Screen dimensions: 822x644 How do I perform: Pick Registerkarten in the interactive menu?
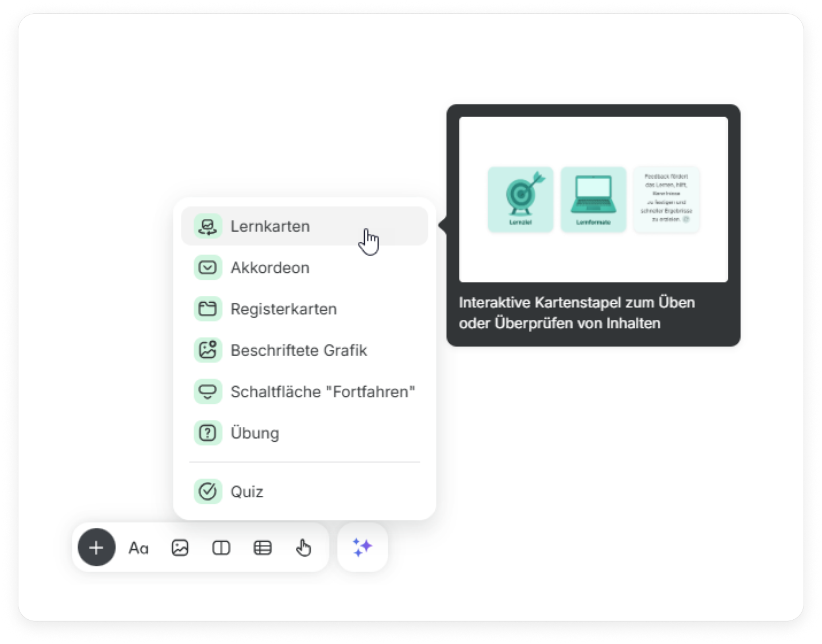[283, 309]
